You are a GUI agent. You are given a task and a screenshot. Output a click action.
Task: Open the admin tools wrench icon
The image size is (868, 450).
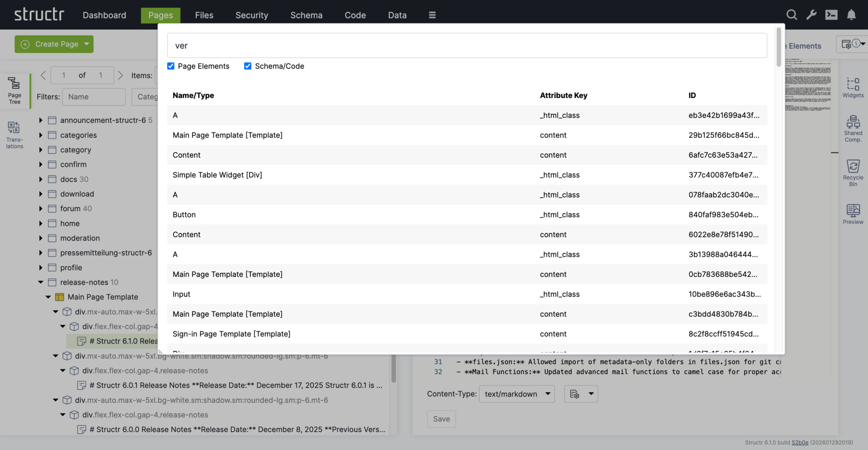click(x=812, y=15)
